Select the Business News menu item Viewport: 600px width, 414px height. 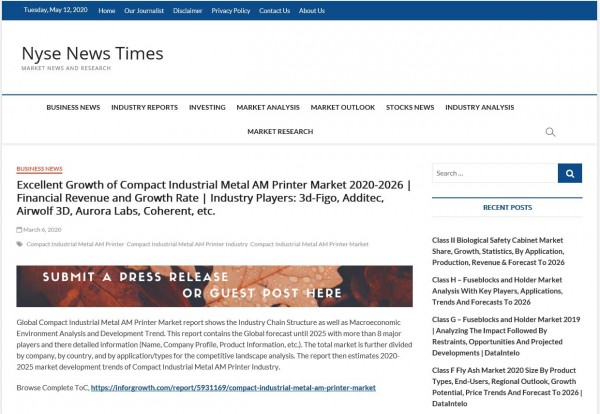tap(73, 107)
